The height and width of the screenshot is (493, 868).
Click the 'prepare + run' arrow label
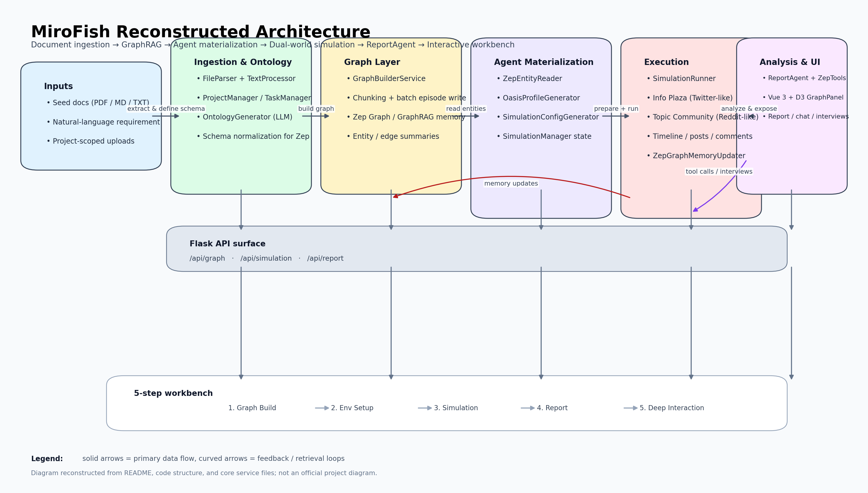click(616, 109)
